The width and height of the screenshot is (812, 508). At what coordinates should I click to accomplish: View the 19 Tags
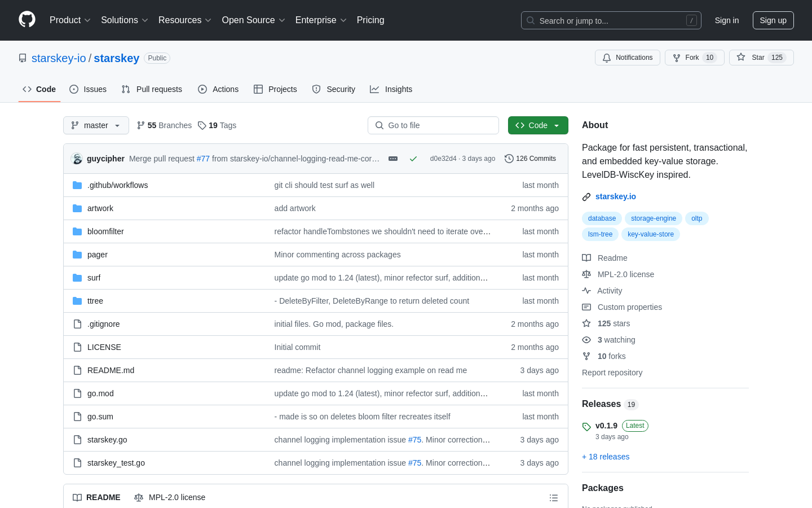(x=217, y=125)
